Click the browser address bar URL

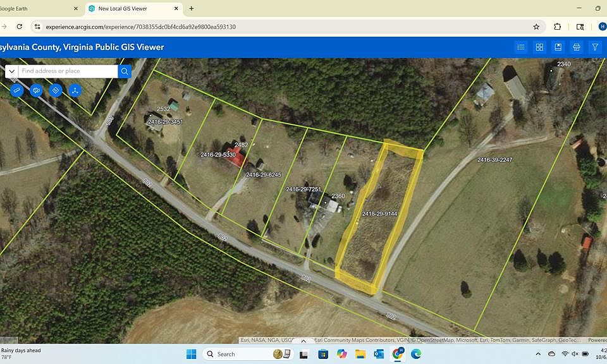(x=140, y=27)
